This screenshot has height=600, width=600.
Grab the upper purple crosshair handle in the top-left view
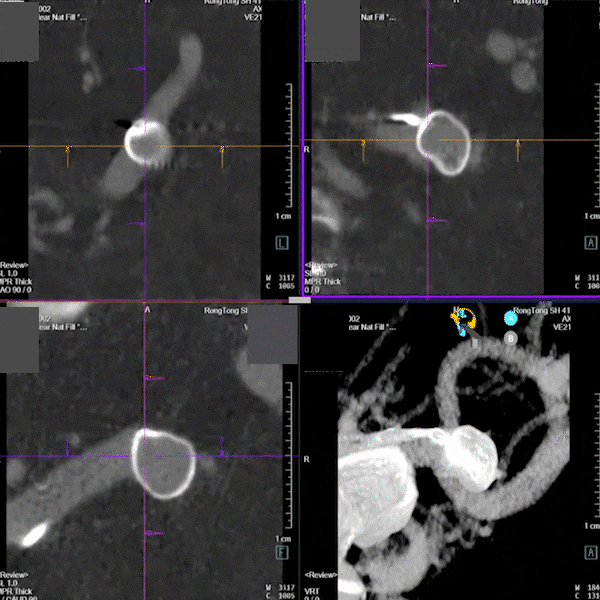click(x=137, y=68)
